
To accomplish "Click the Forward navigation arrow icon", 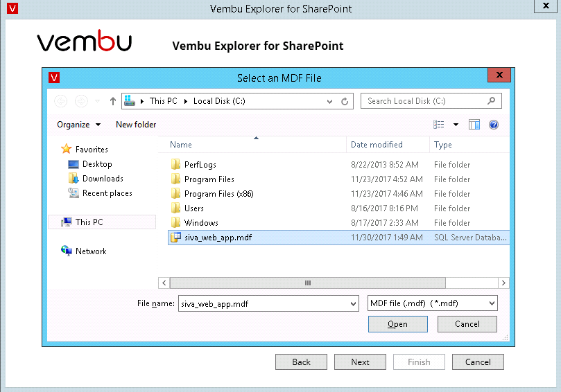I will pyautogui.click(x=81, y=101).
